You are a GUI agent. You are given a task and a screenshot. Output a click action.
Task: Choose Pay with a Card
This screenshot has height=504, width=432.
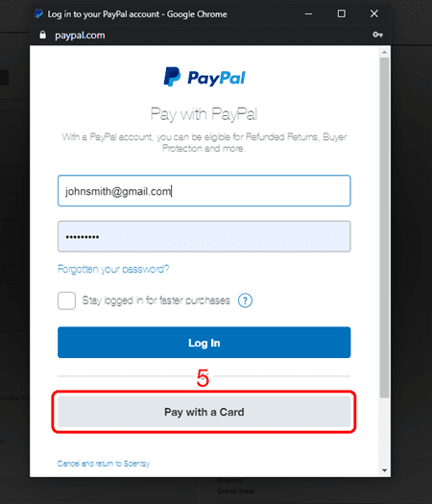pyautogui.click(x=204, y=412)
